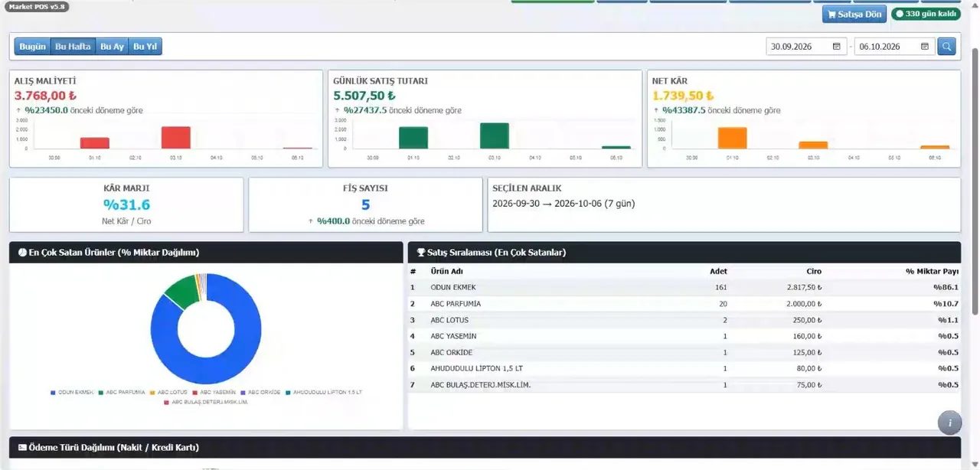This screenshot has width=980, height=470.
Task: Click the tallest red bar in Alış Maliyeti chart
Action: pyautogui.click(x=175, y=138)
